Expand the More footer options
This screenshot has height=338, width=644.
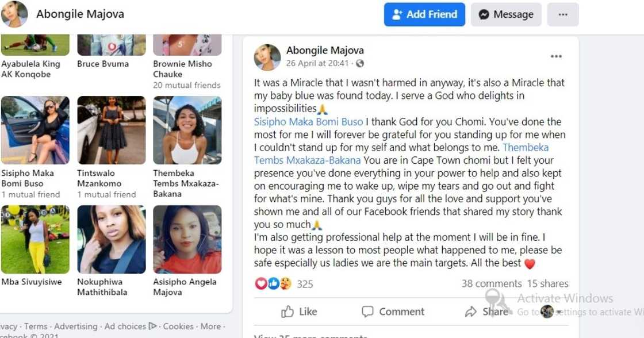(x=210, y=326)
